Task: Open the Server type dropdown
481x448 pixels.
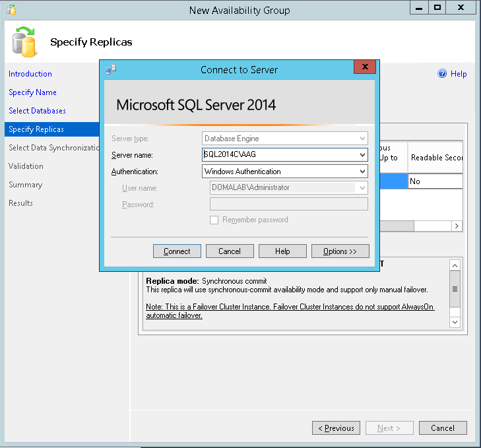Action: coord(362,139)
